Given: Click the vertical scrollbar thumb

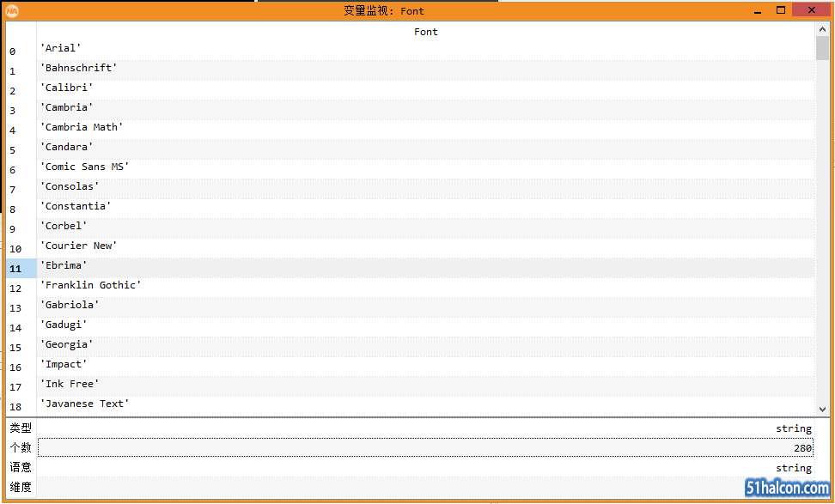Looking at the screenshot, I should pyautogui.click(x=822, y=48).
